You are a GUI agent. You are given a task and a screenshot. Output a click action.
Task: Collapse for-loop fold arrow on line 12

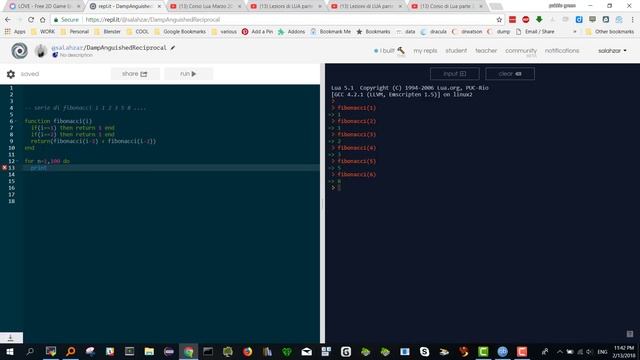pyautogui.click(x=17, y=161)
